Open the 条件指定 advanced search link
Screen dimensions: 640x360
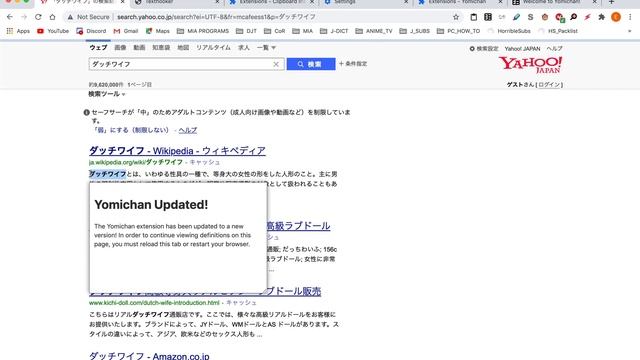pyautogui.click(x=353, y=64)
